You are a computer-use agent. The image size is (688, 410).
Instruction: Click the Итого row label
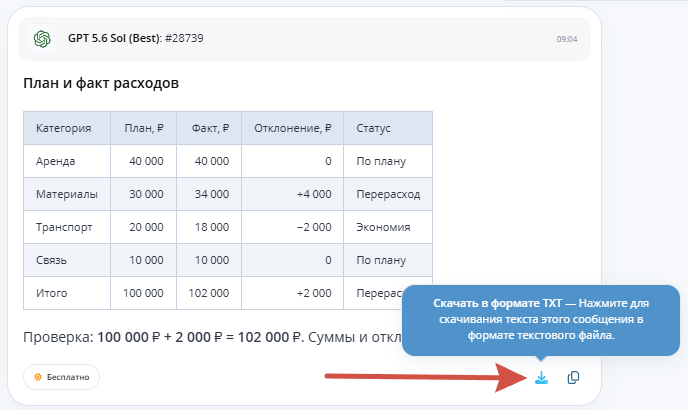coord(52,293)
